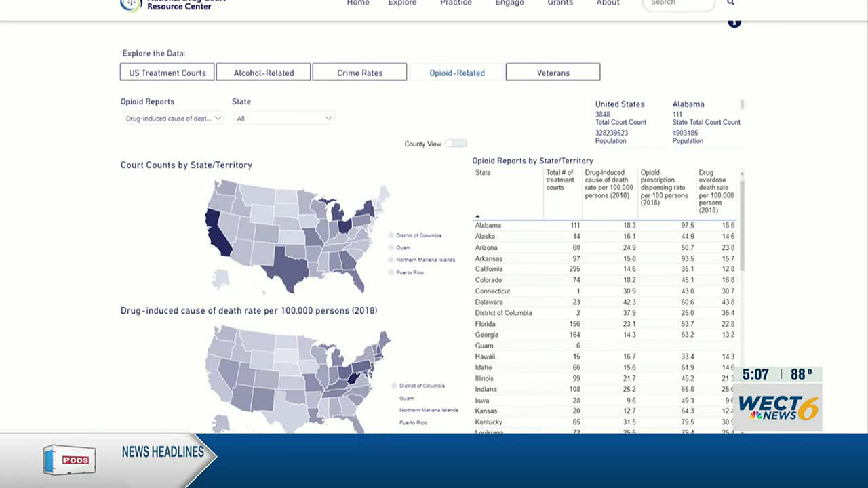Click California on the Court Counts map
This screenshot has width=868, height=488.
point(217,235)
